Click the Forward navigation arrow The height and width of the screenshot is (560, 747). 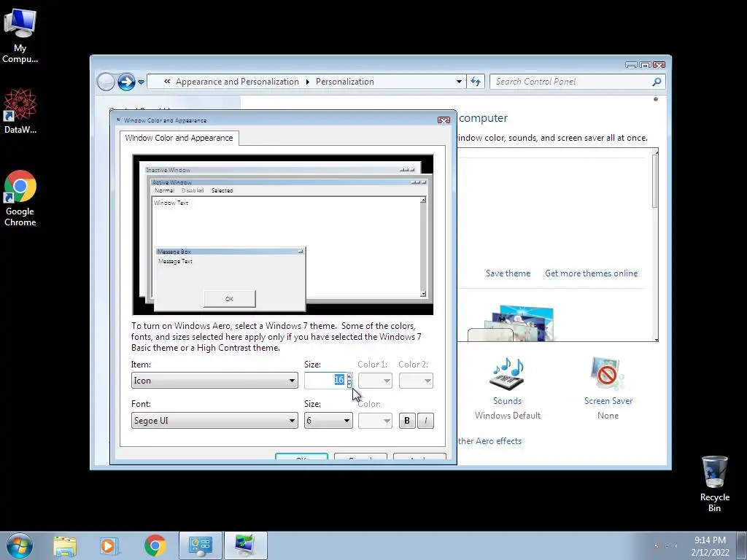(x=126, y=82)
